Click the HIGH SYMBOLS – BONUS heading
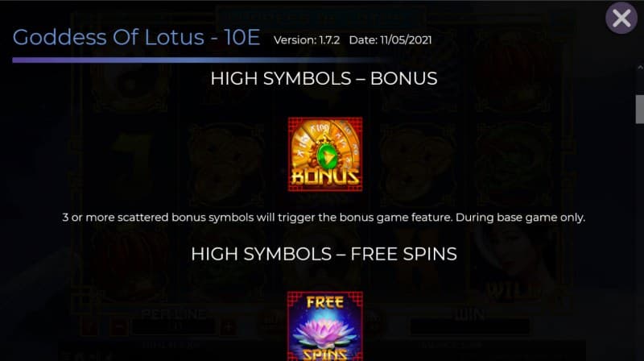Screen dimensions: 644x361 pos(324,78)
